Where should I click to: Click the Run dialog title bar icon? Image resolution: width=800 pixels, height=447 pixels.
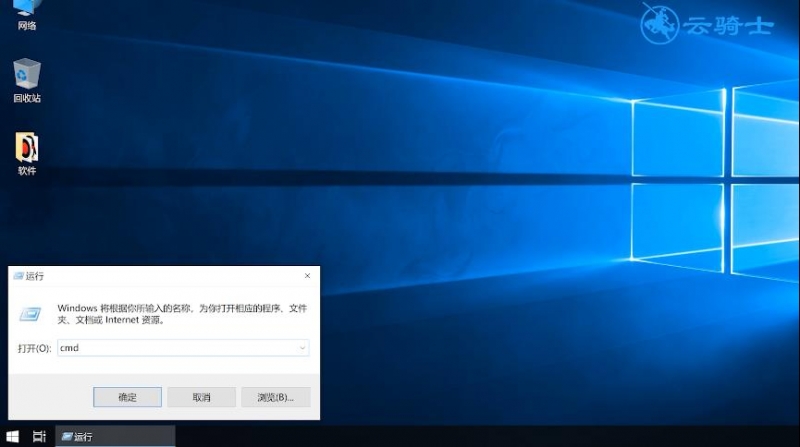19,276
